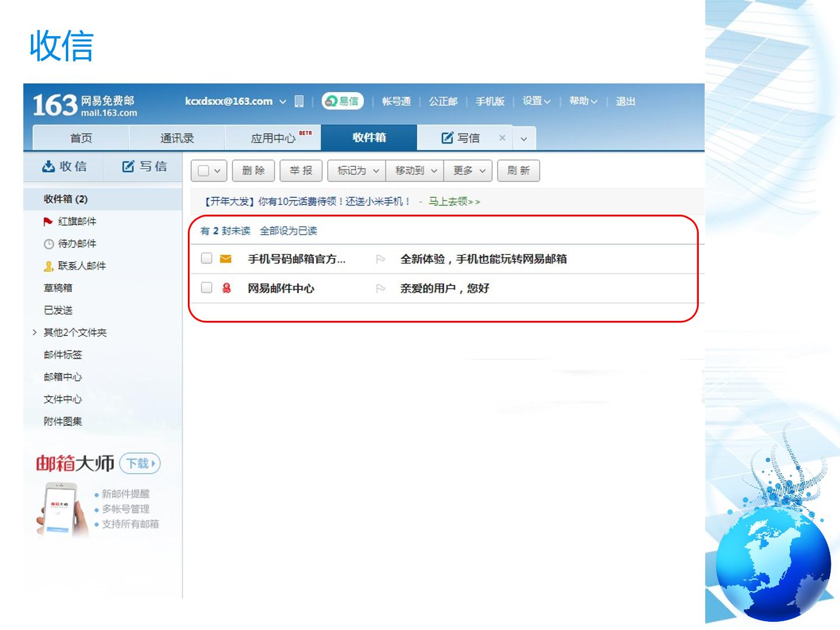Screen dimensions: 840x630
Task: Open the 帮助 dropdown menu
Action: 583,101
